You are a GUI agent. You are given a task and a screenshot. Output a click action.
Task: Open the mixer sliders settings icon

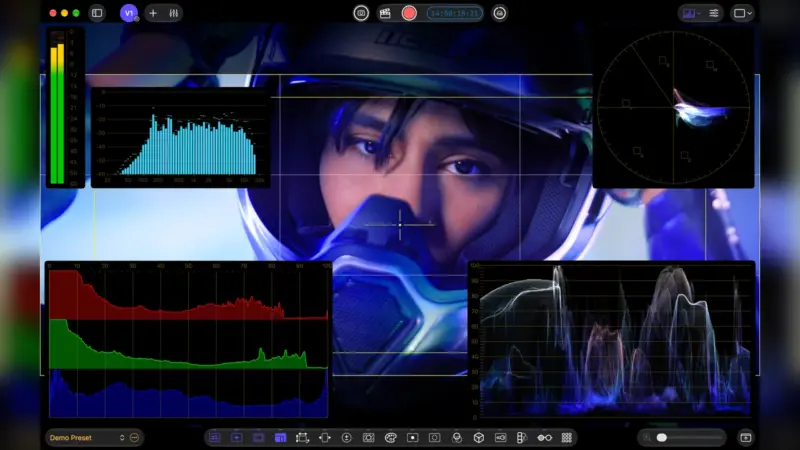point(173,13)
